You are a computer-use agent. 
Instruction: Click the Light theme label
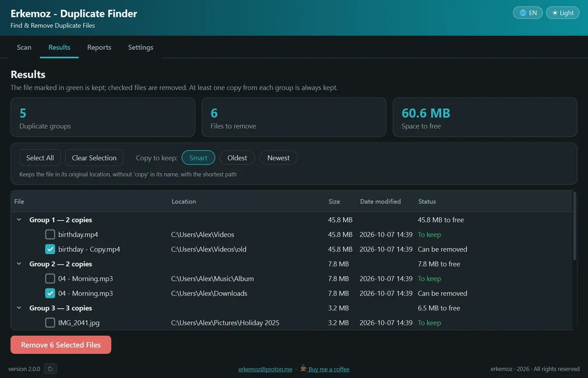click(x=566, y=13)
